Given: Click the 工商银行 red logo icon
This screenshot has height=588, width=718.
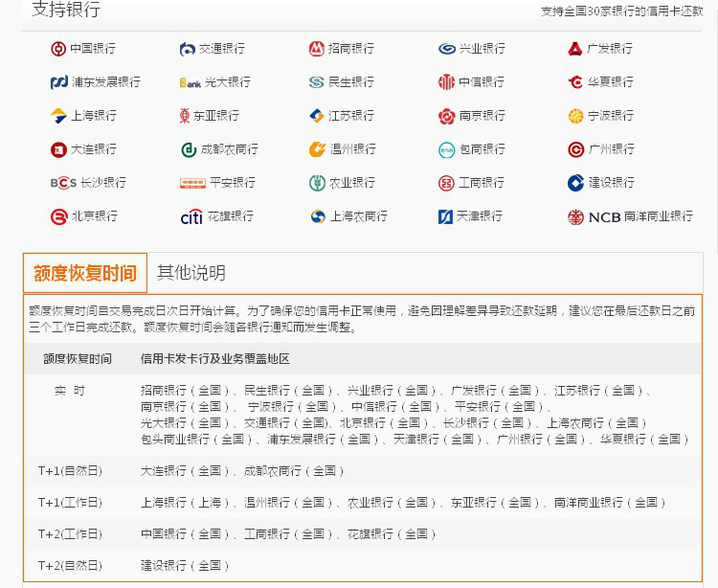Looking at the screenshot, I should tap(446, 183).
